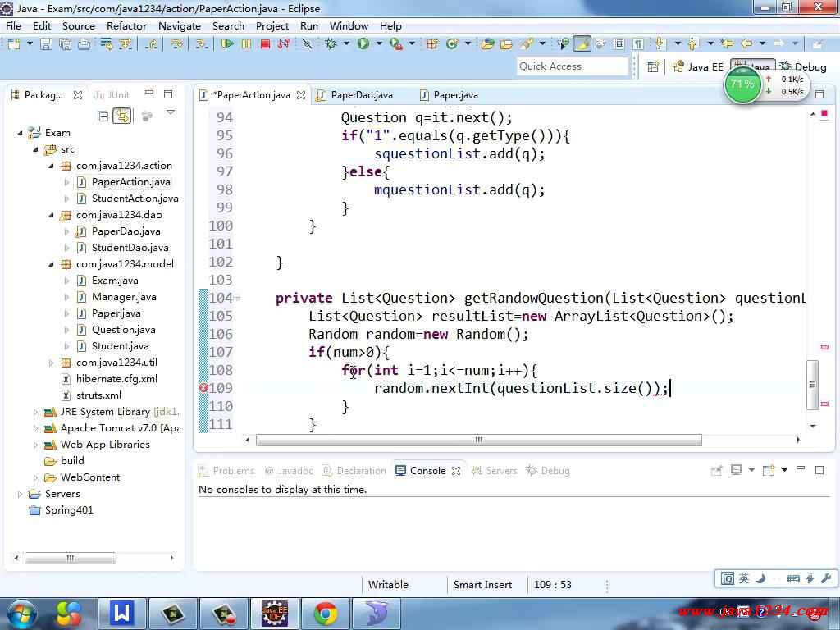Click the red Terminate icon

click(x=265, y=44)
